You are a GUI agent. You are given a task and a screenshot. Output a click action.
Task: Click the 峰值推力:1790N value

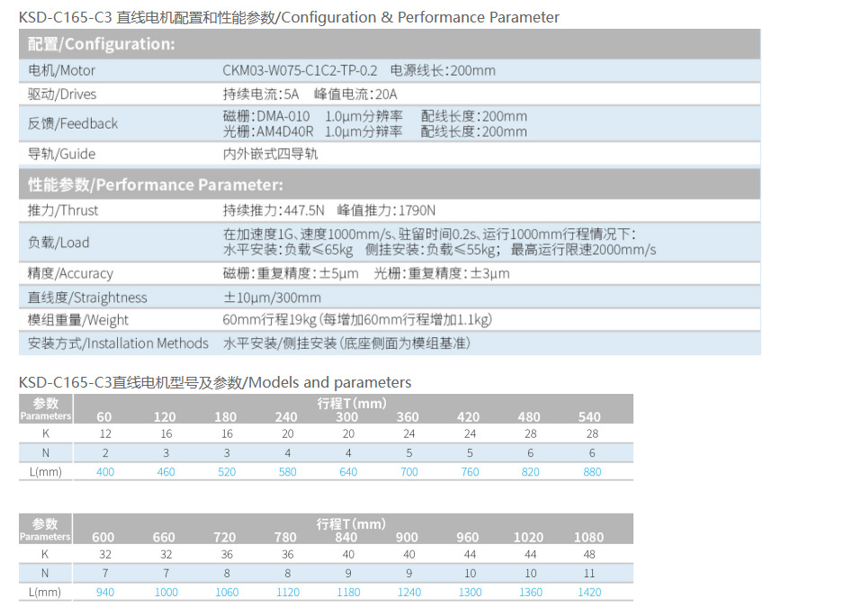click(x=387, y=210)
